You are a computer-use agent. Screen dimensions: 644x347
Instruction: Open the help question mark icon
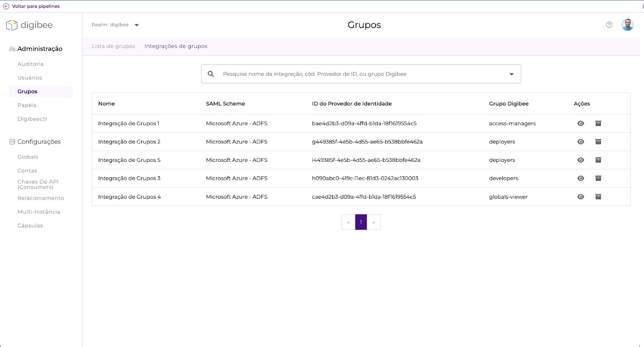(x=609, y=25)
